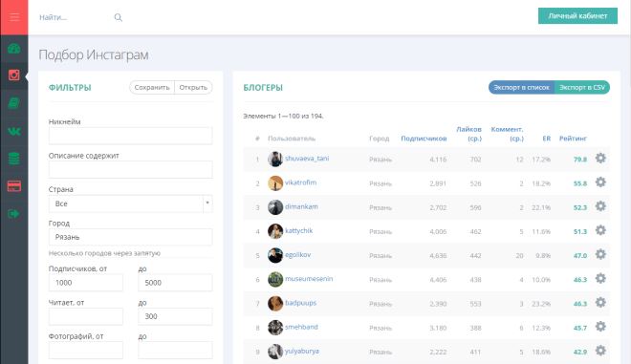Open the hamburger menu icon
This screenshot has width=631, height=364.
click(x=14, y=17)
